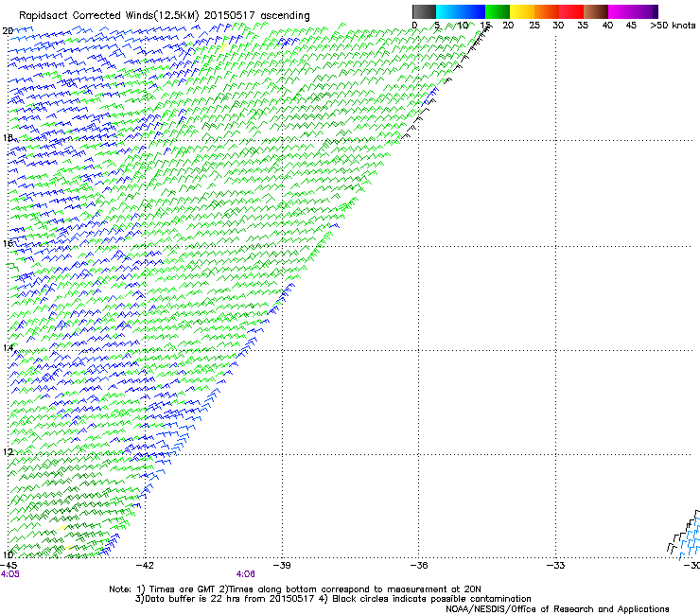
Task: Click the latitude label '14' on left axis
Action: pyautogui.click(x=8, y=347)
